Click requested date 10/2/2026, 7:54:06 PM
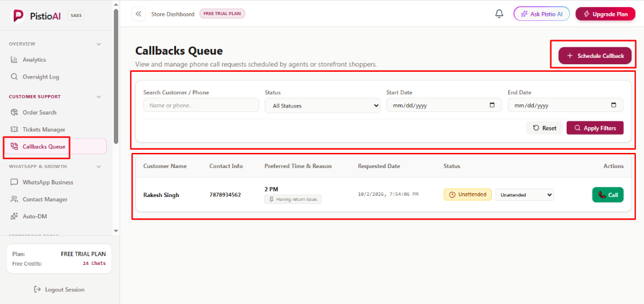 [388, 194]
